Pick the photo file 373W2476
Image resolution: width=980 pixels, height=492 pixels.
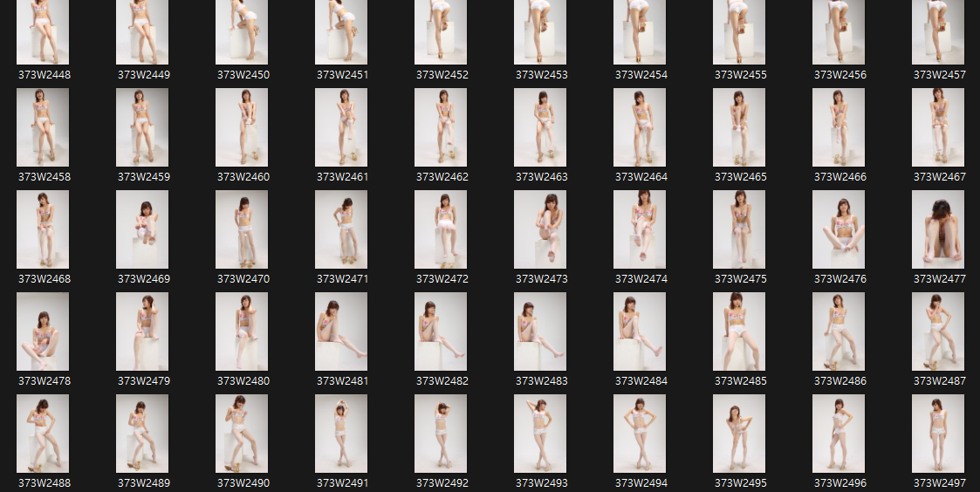click(839, 229)
